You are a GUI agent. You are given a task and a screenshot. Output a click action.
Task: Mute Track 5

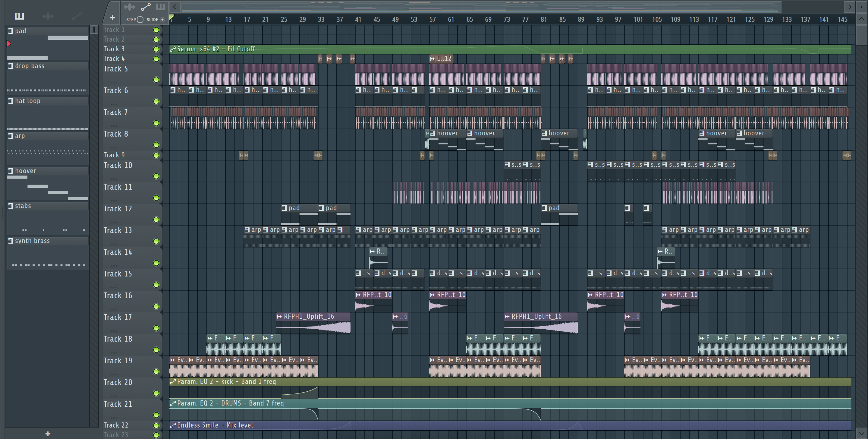pos(156,80)
